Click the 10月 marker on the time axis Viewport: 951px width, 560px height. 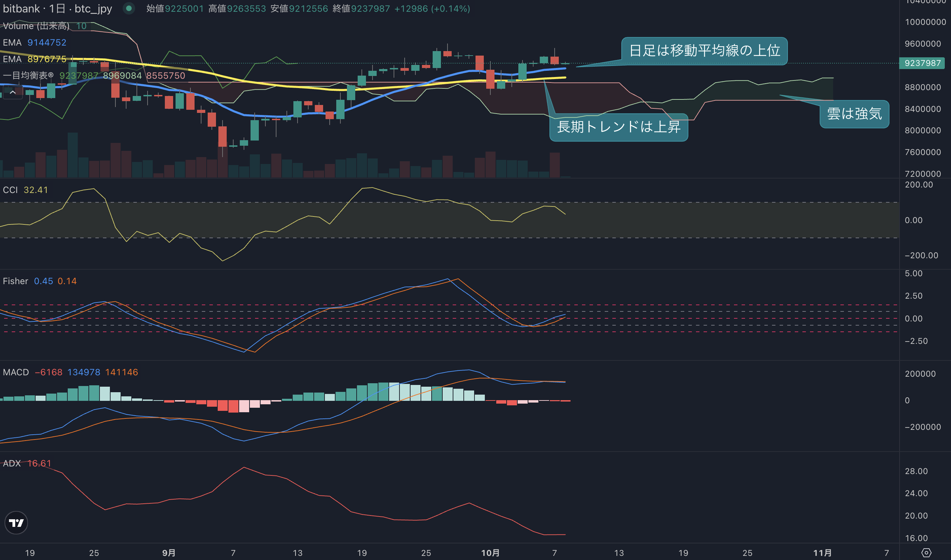pos(490,553)
